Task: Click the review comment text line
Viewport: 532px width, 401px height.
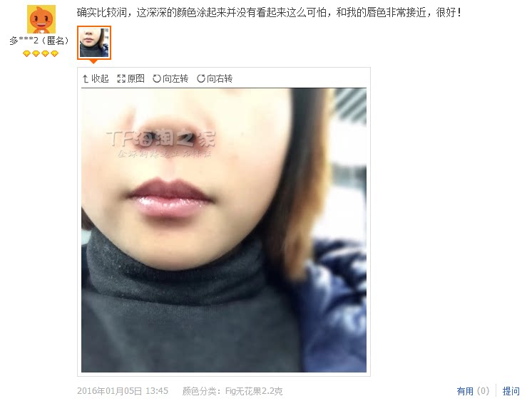Action: [269, 13]
